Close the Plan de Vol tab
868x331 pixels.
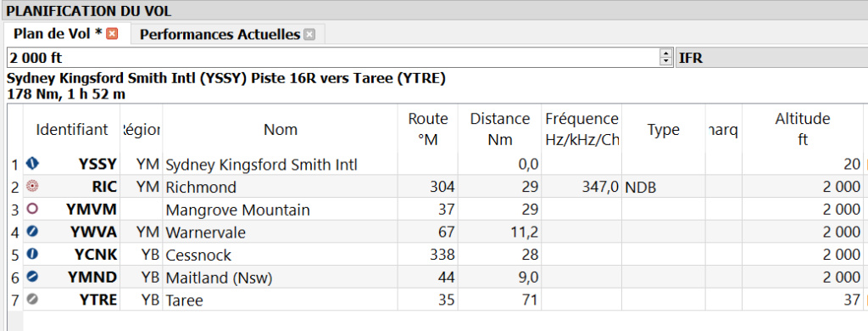click(x=112, y=35)
